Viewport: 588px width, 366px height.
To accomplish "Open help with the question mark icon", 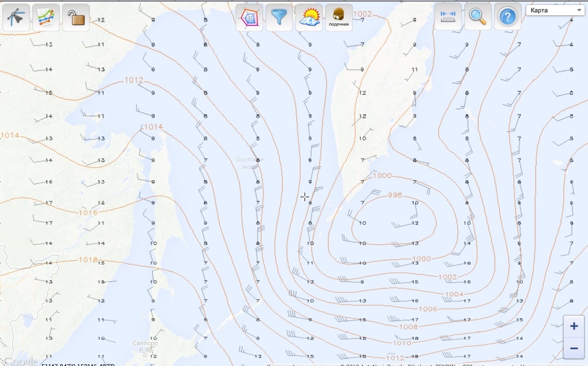I will coord(507,17).
